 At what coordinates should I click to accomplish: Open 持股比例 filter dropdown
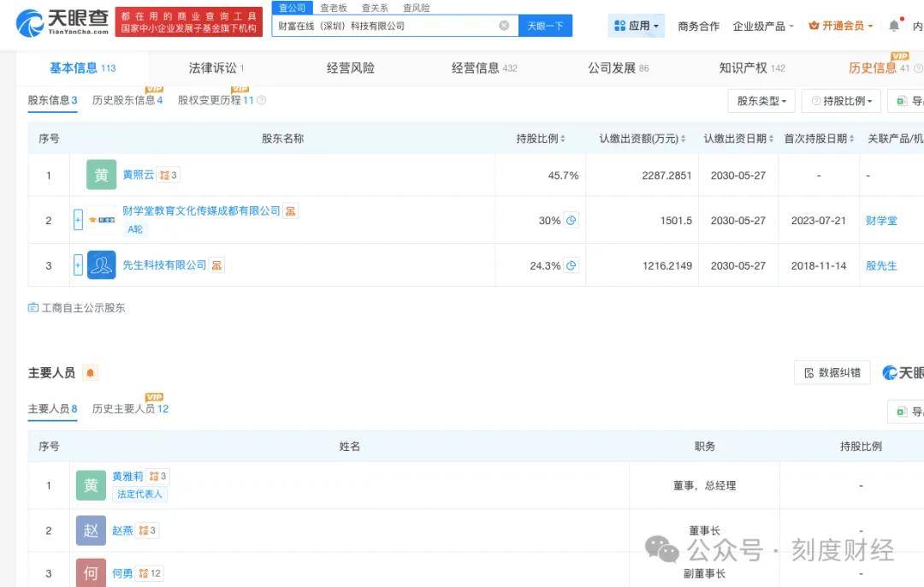[x=841, y=101]
